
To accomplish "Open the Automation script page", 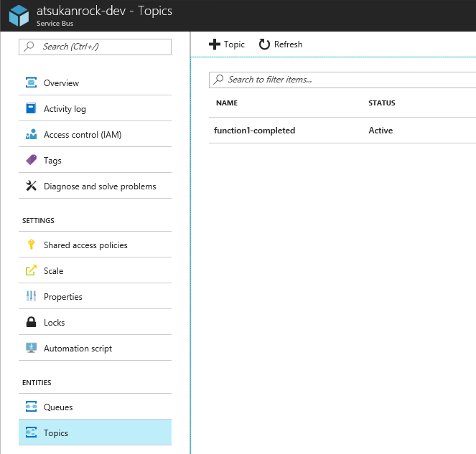I will tap(95, 348).
